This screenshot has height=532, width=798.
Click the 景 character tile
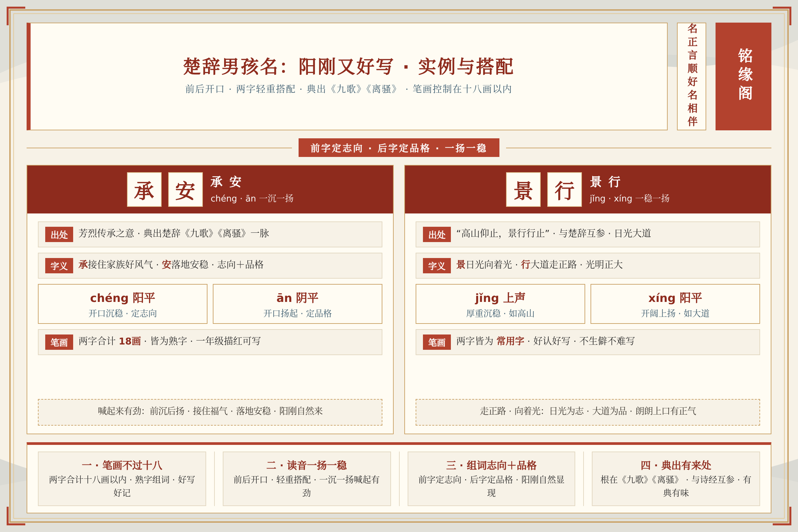[523, 190]
